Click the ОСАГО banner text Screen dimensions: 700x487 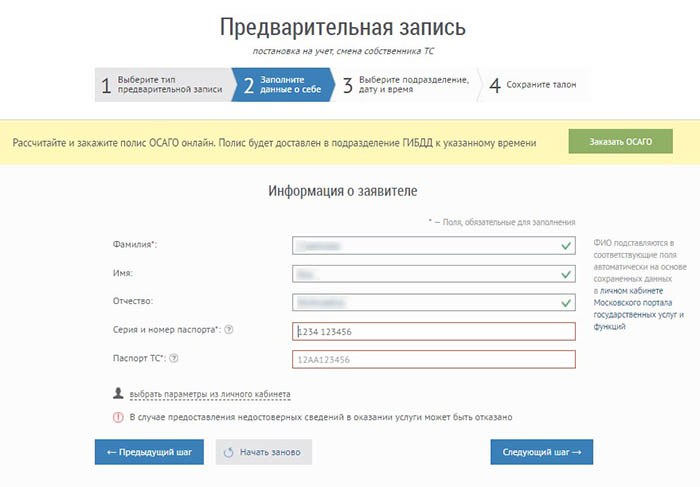pos(274,143)
